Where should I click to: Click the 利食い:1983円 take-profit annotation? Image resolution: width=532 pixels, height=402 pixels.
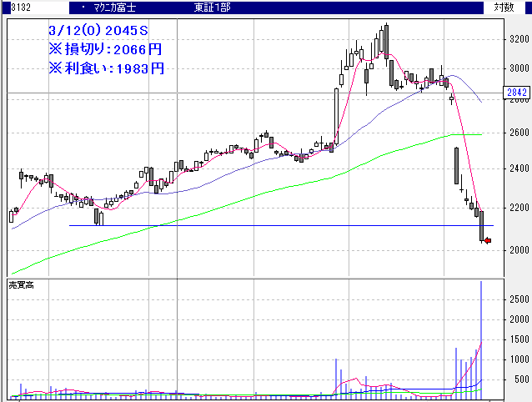[x=105, y=67]
